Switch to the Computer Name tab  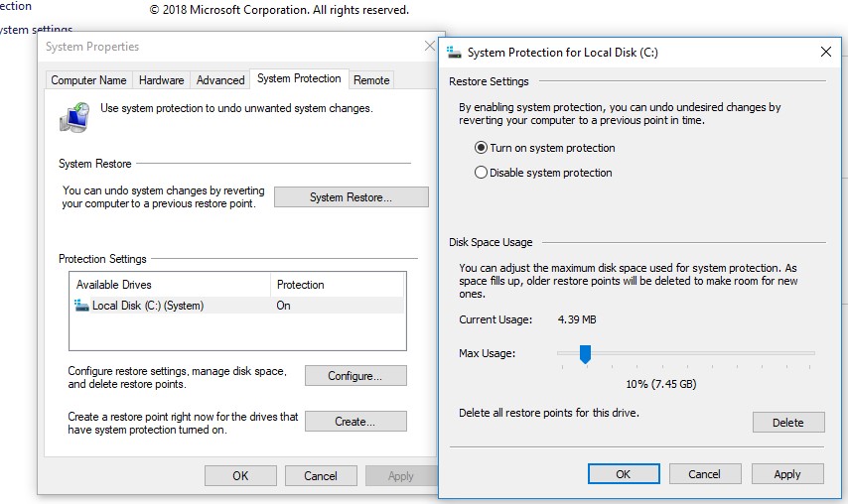[88, 80]
